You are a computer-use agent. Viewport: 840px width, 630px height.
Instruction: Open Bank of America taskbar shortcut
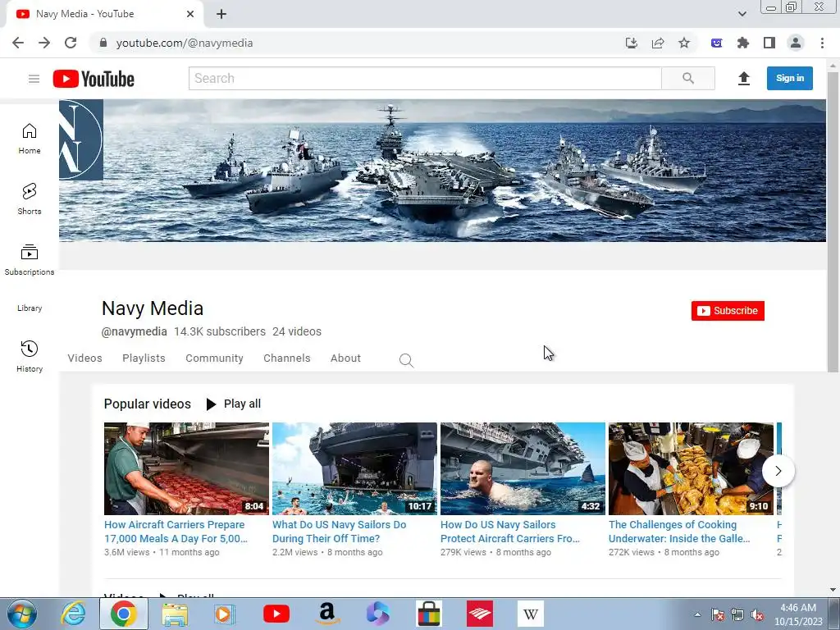[x=479, y=614]
